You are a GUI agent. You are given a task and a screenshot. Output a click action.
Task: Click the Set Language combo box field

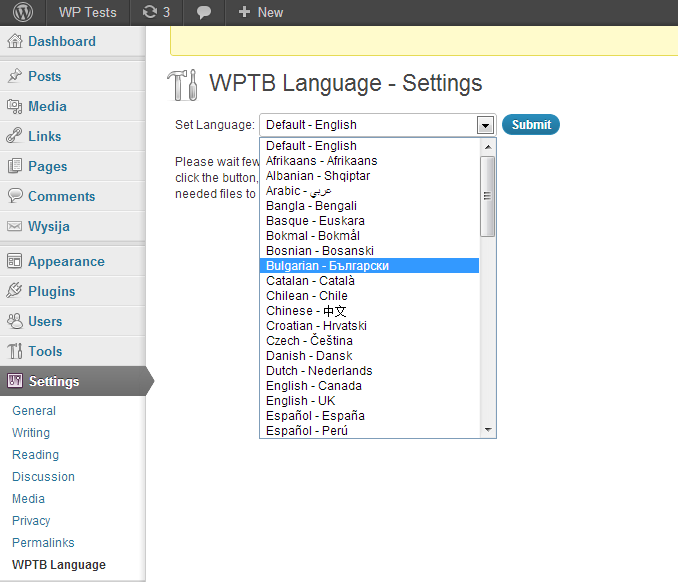point(377,125)
